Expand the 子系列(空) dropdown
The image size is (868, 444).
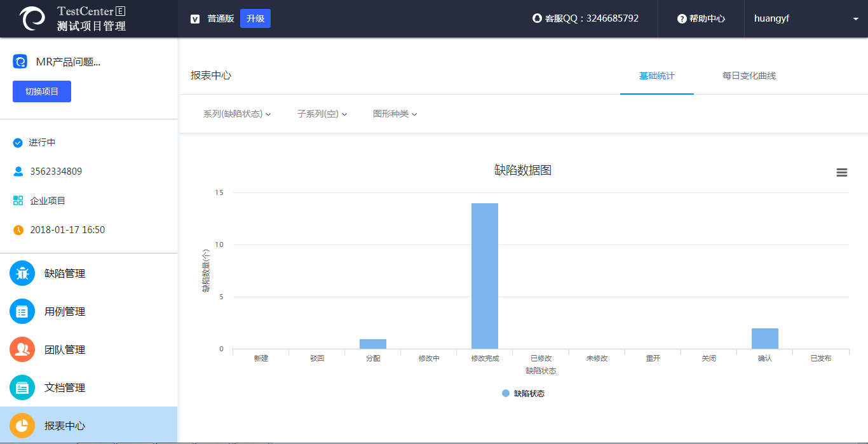[x=322, y=114]
